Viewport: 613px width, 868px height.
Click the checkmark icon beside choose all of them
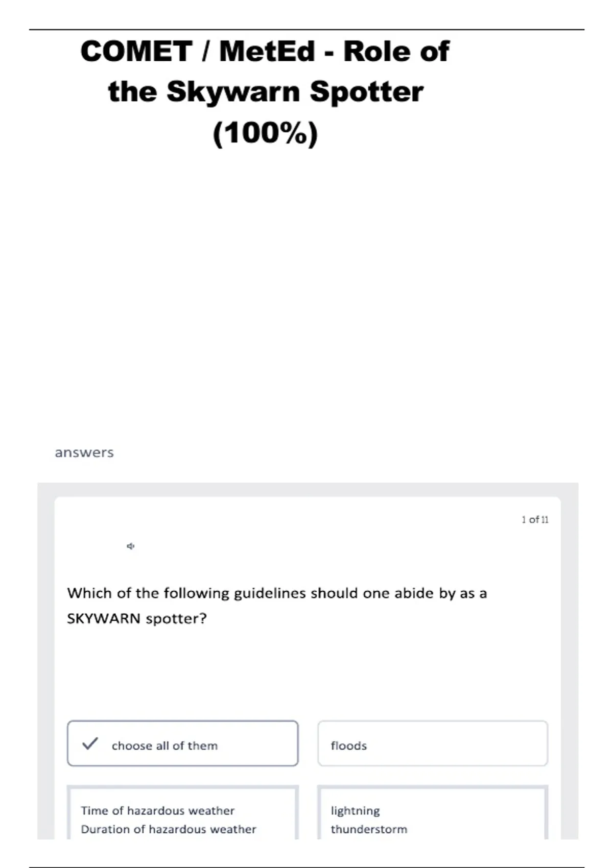click(x=90, y=743)
